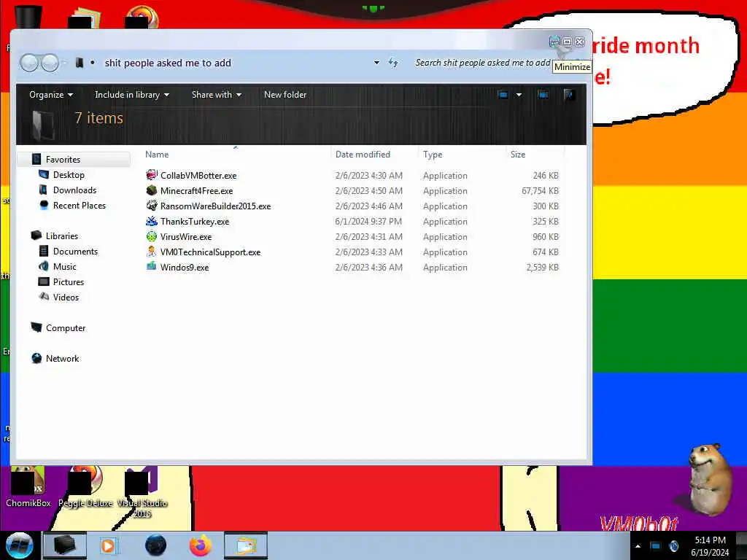Screen dimensions: 747x560
Task: Open the Share with dropdown
Action: point(216,95)
